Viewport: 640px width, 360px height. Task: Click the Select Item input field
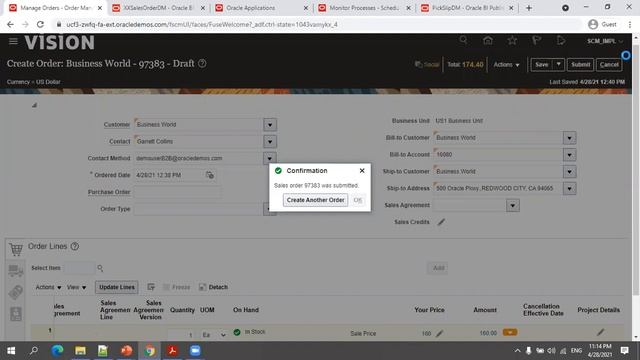(x=79, y=268)
